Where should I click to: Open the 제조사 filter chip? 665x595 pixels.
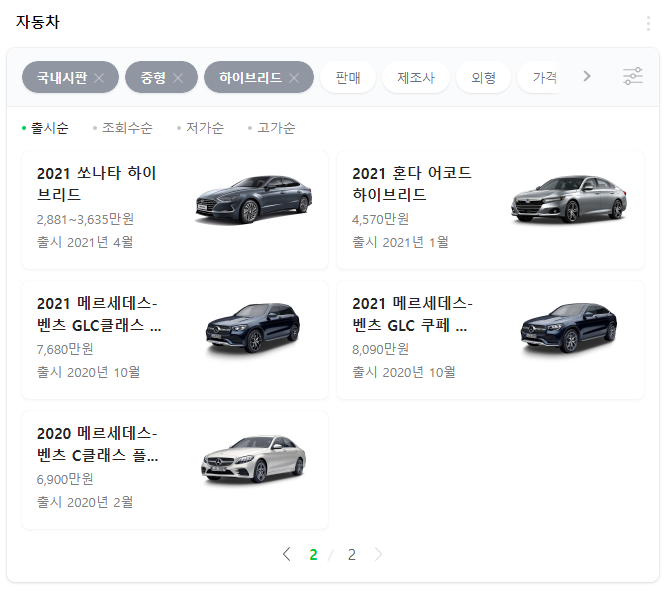point(416,77)
